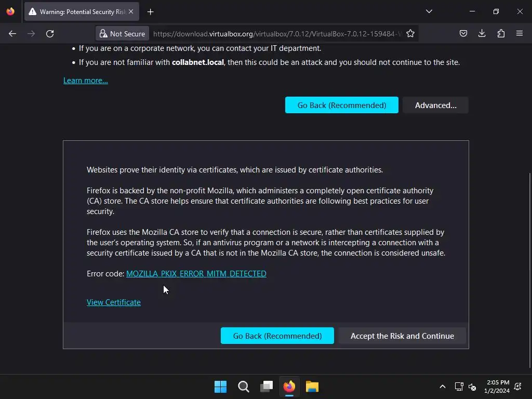Minimize the Firefox window
The height and width of the screenshot is (399, 532).
pos(472,11)
